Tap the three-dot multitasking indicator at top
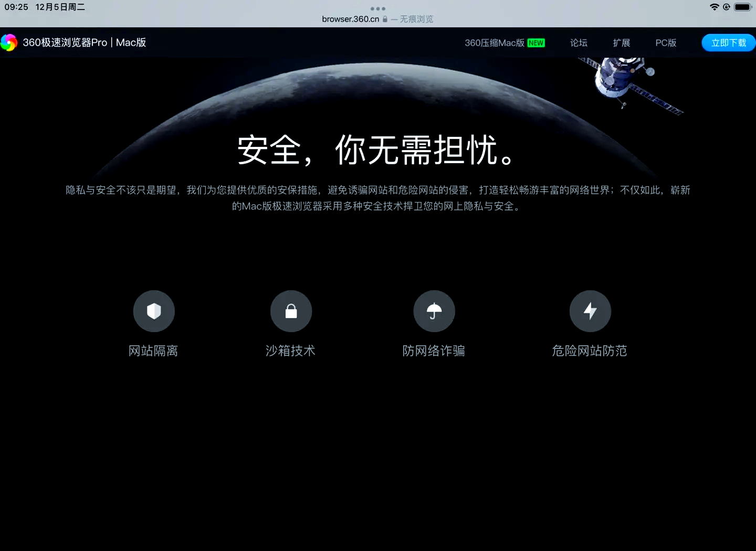 tap(377, 8)
